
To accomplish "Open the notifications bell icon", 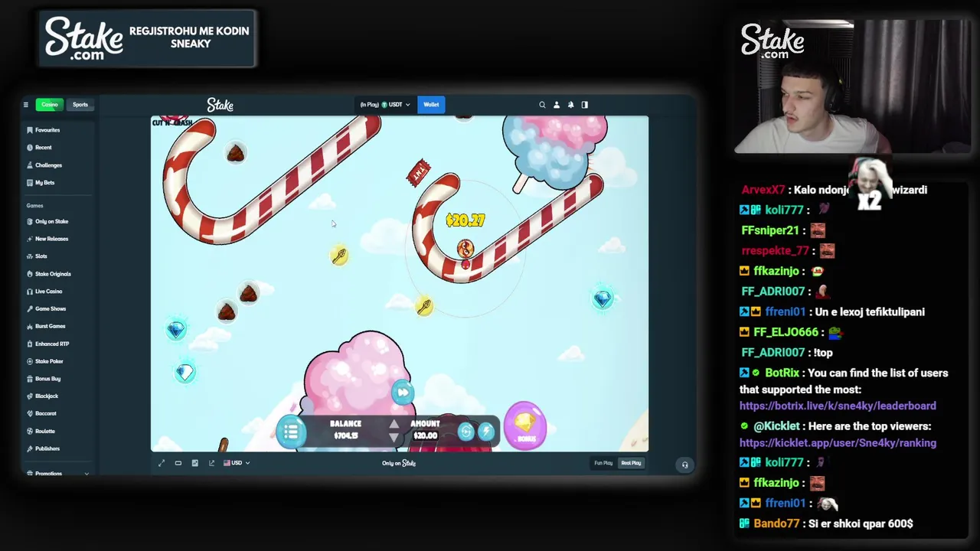I will click(x=570, y=105).
